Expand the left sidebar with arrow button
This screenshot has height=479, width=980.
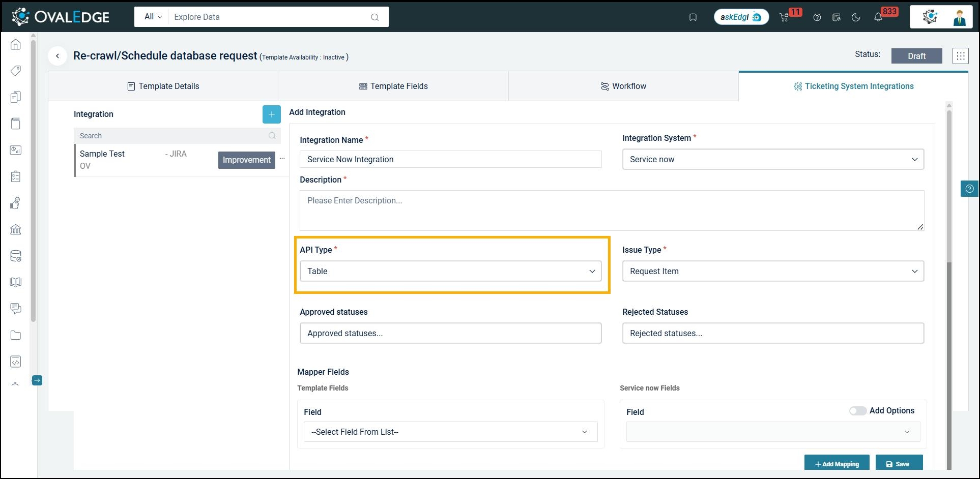[x=37, y=380]
